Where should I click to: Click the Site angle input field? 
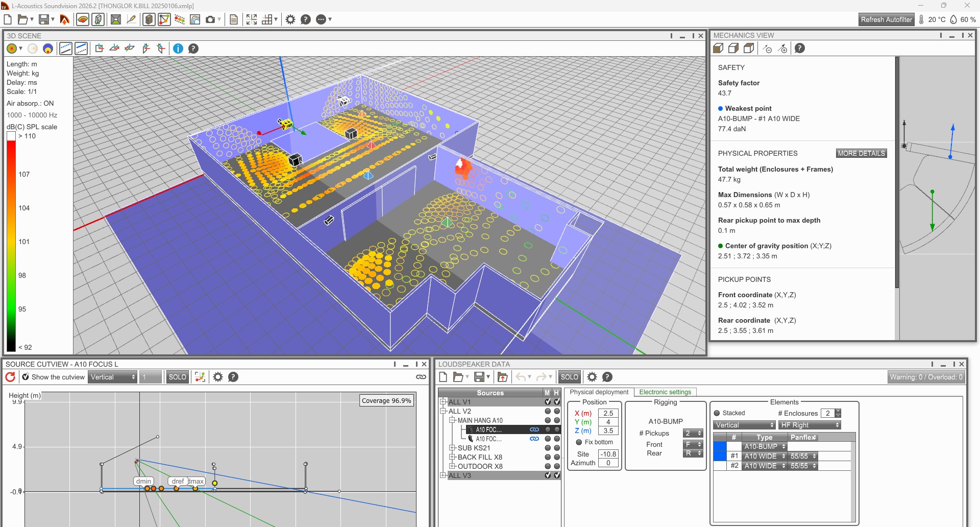point(608,454)
